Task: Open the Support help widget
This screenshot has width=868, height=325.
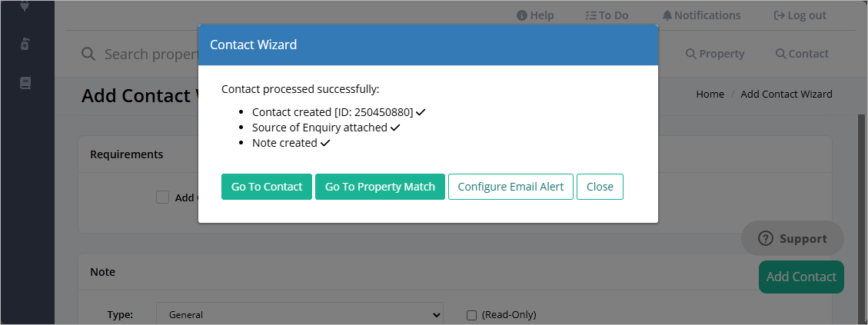Action: click(x=792, y=239)
